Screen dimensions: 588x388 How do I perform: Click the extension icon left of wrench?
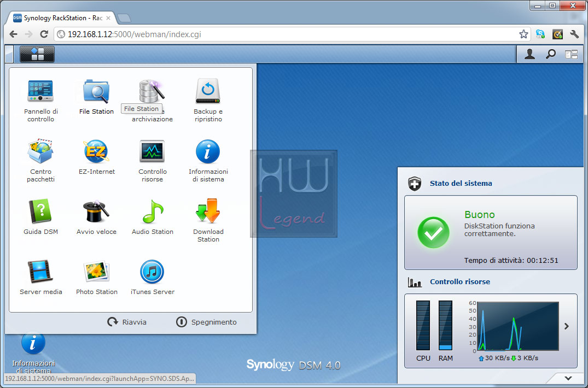point(557,34)
